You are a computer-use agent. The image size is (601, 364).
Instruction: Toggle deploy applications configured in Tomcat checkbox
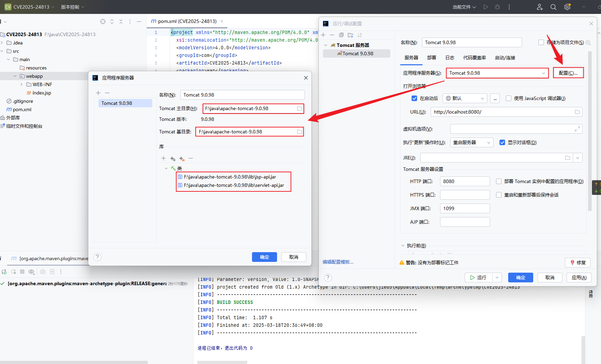point(499,181)
